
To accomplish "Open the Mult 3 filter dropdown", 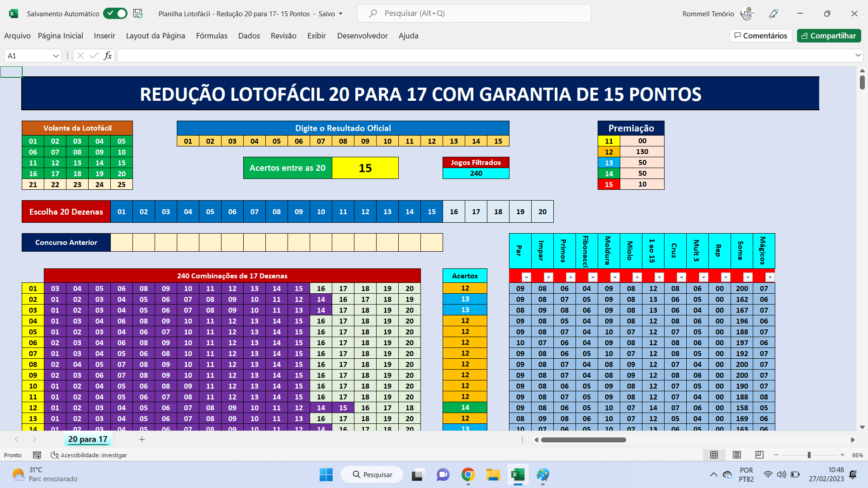I will 703,277.
